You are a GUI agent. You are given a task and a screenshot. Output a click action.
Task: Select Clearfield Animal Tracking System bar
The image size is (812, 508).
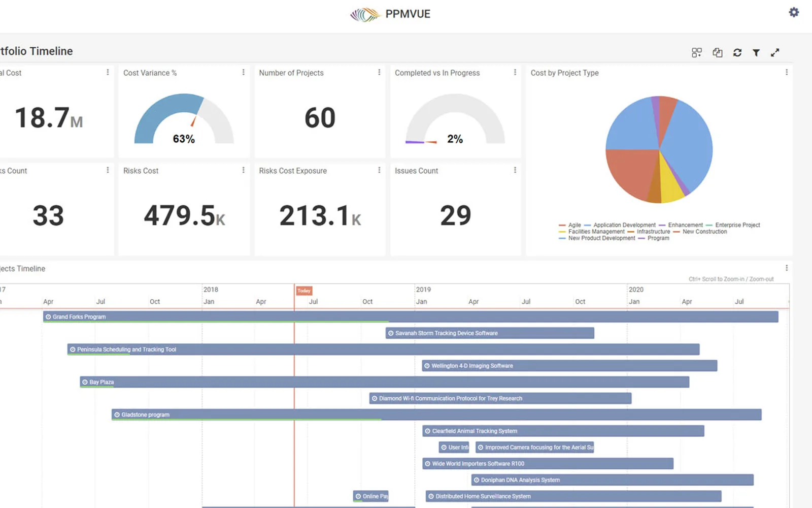563,431
